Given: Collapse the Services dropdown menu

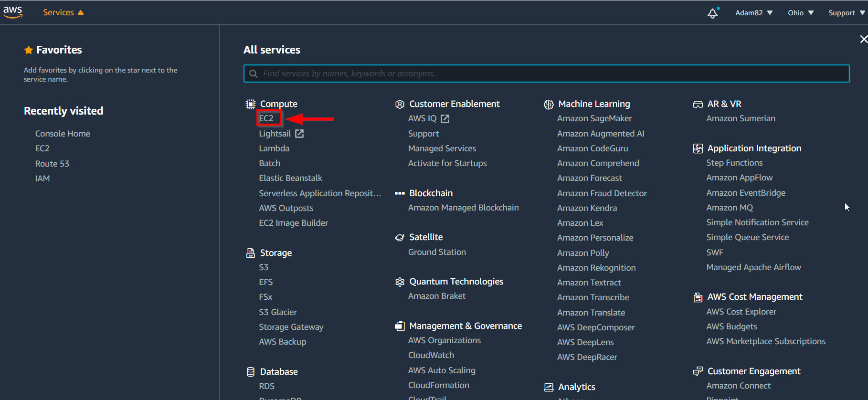Looking at the screenshot, I should (63, 12).
